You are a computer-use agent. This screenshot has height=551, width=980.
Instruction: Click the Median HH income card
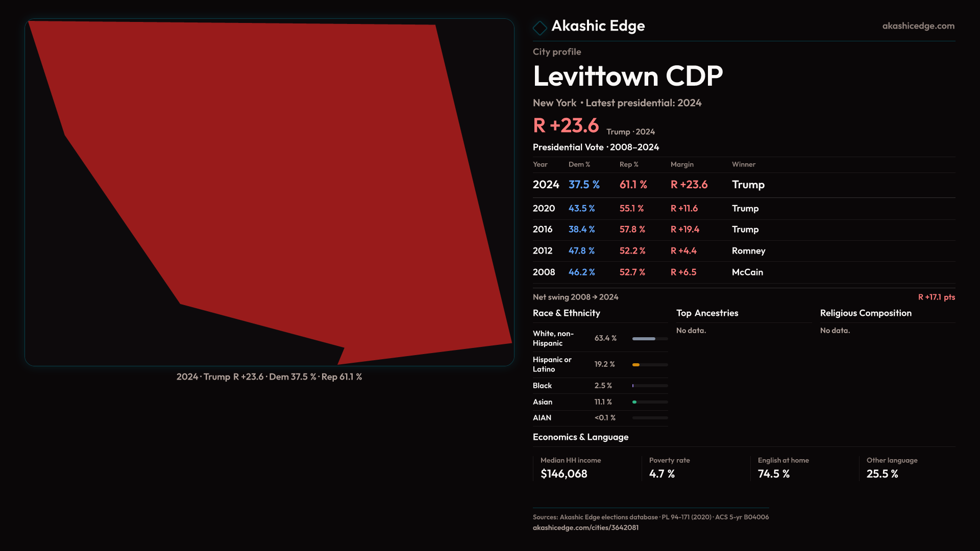tap(570, 468)
